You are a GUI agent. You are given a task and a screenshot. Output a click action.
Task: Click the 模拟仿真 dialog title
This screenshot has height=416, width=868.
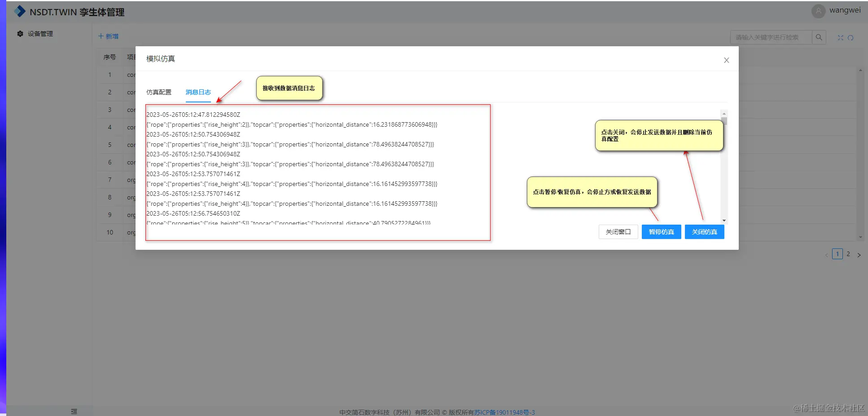coord(161,58)
